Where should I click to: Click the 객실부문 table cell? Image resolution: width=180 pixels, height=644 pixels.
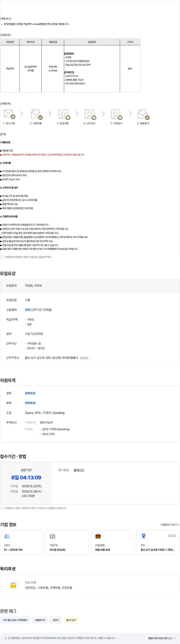point(10,69)
